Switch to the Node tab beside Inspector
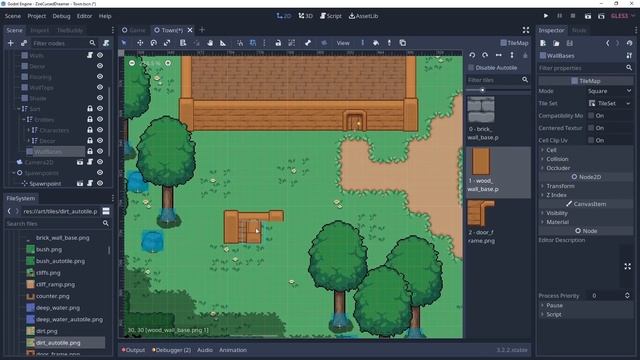This screenshot has height=360, width=640. (579, 30)
